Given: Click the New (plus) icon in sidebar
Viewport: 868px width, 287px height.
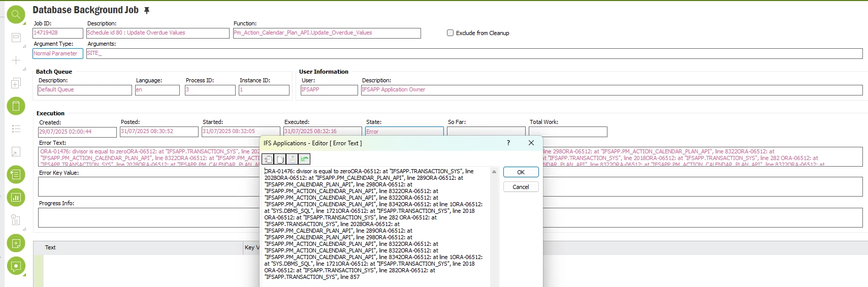Looking at the screenshot, I should click(x=16, y=60).
